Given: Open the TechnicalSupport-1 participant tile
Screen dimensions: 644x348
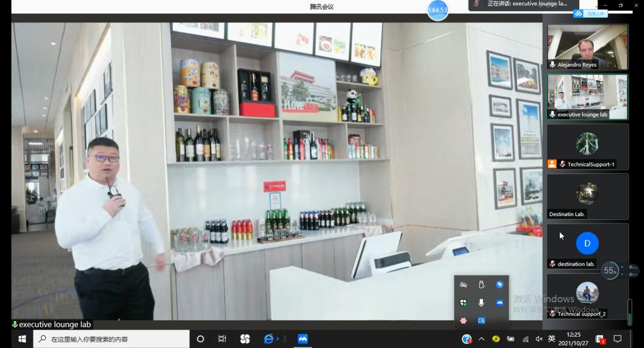Looking at the screenshot, I should [587, 146].
